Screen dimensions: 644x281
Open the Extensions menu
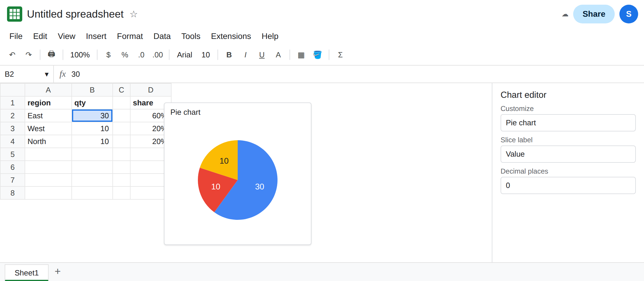click(231, 36)
